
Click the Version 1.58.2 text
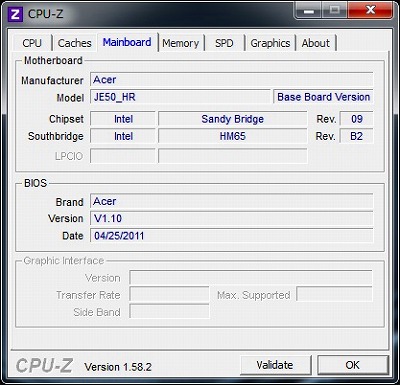tap(118, 367)
